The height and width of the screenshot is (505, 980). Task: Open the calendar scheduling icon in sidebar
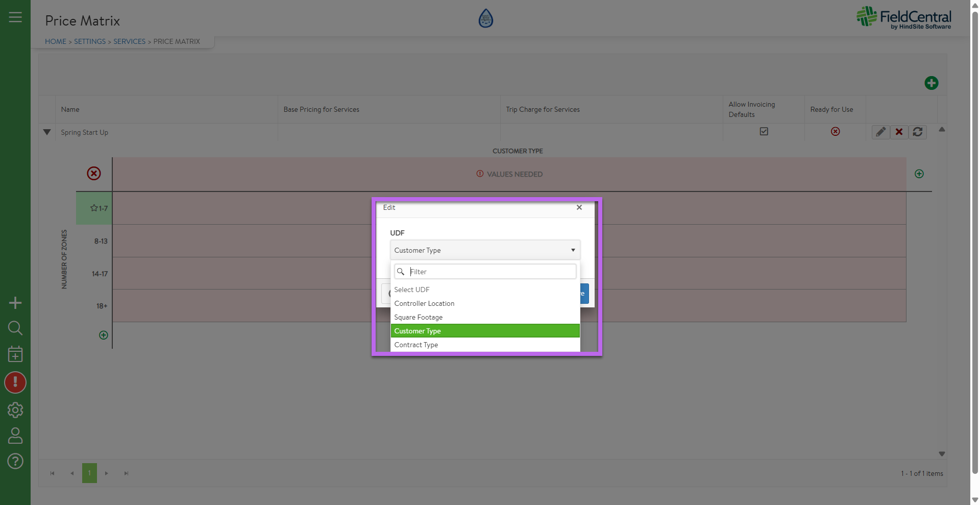pos(15,354)
